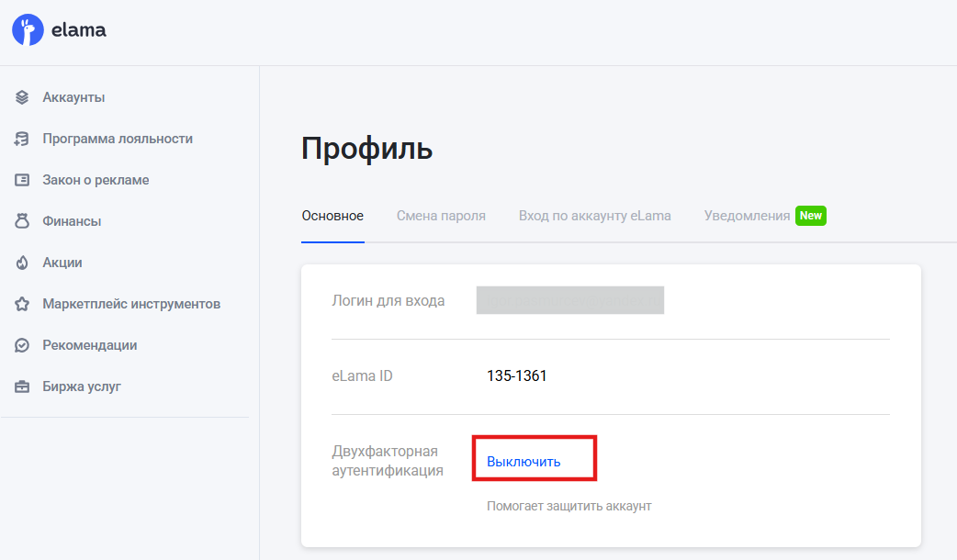957x560 pixels.
Task: Click the eLama ID value 135-1361
Action: click(x=517, y=375)
